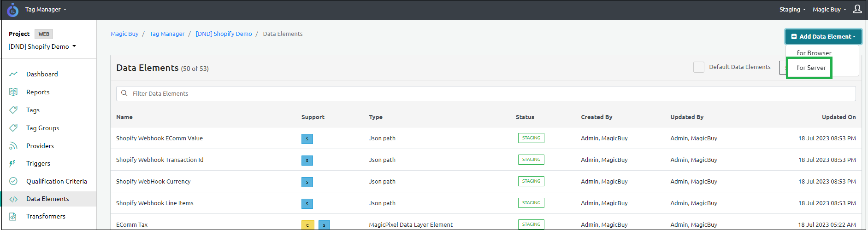Toggle the Default Data Elements checkbox

click(x=698, y=67)
